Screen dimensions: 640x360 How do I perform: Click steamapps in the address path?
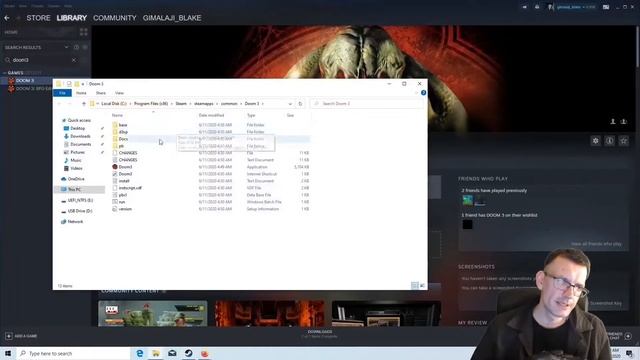click(x=204, y=104)
